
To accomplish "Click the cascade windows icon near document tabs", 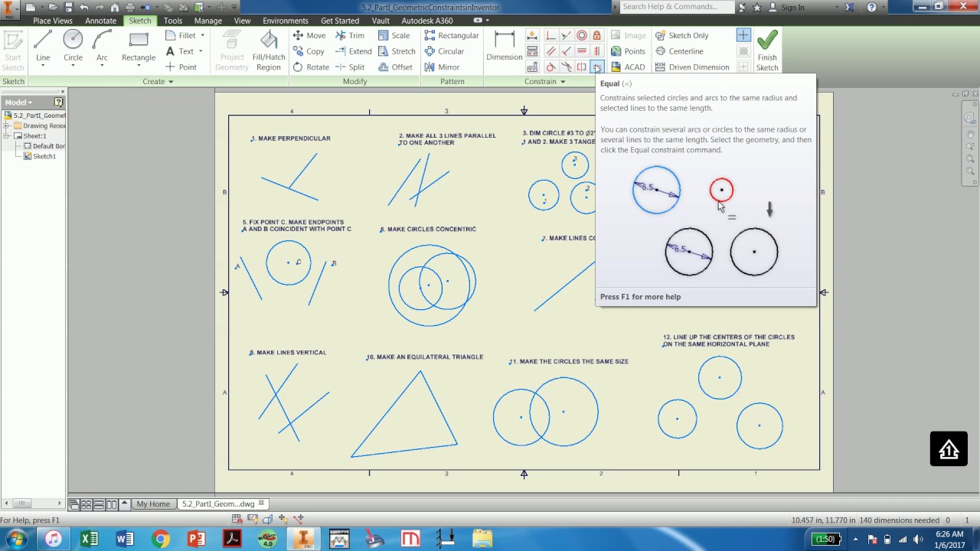I will pyautogui.click(x=74, y=504).
